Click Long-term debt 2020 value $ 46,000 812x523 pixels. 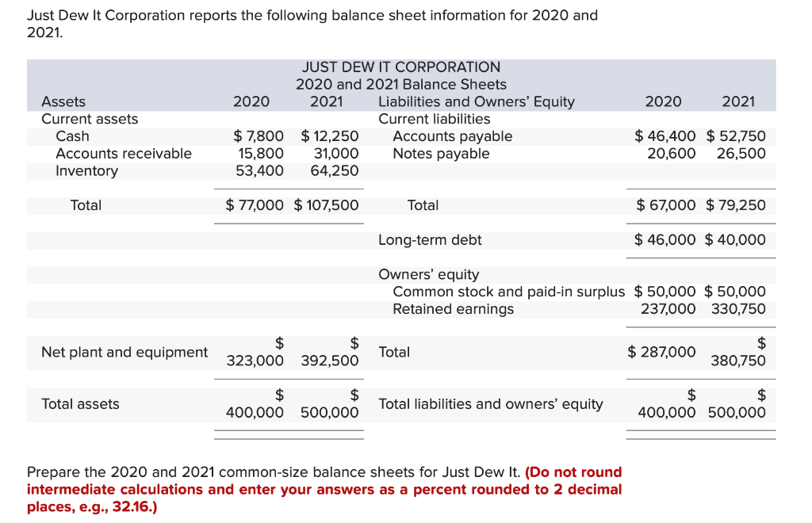[665, 239]
